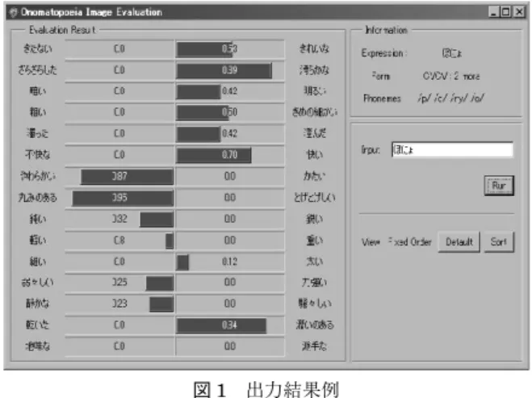Click the 0.89 bar for 滑らかな
The image size is (532, 398).
click(x=224, y=70)
